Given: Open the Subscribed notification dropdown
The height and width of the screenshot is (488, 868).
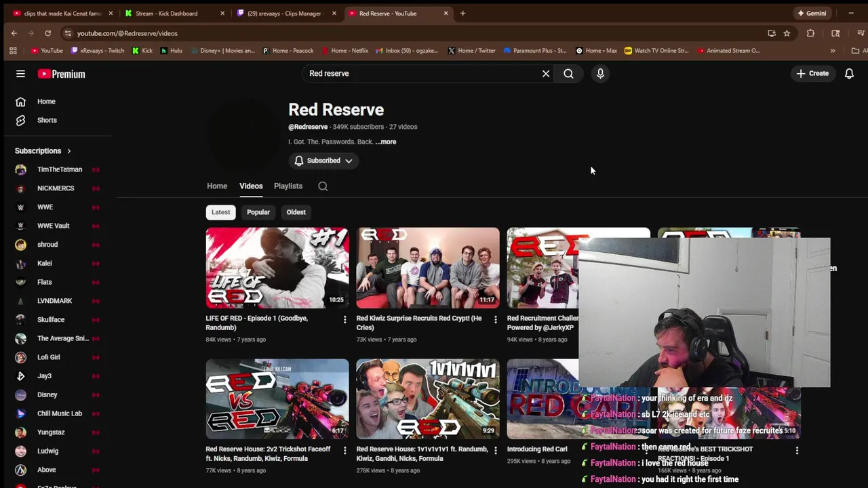Looking at the screenshot, I should click(323, 161).
